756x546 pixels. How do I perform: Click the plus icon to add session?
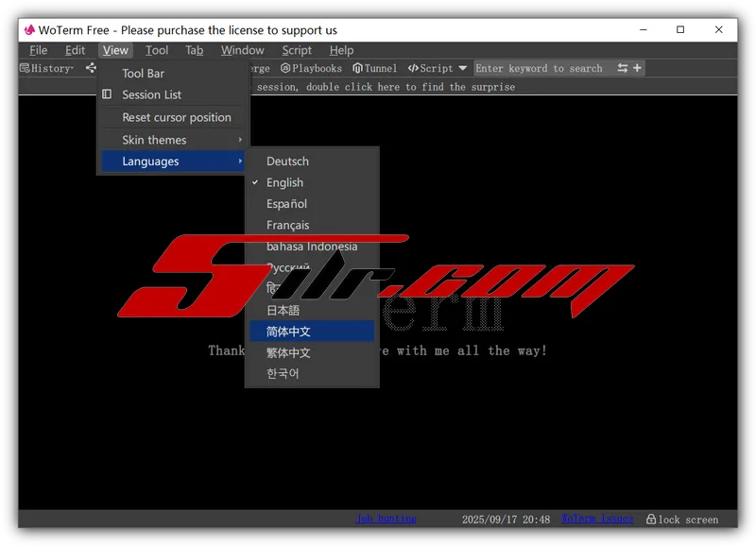click(x=637, y=68)
